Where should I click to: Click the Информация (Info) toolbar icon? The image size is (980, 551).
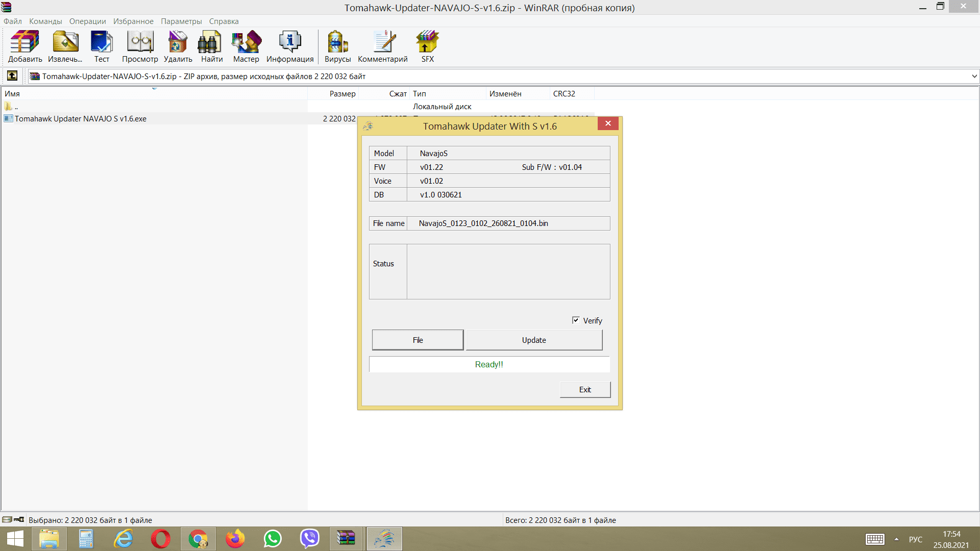289,46
